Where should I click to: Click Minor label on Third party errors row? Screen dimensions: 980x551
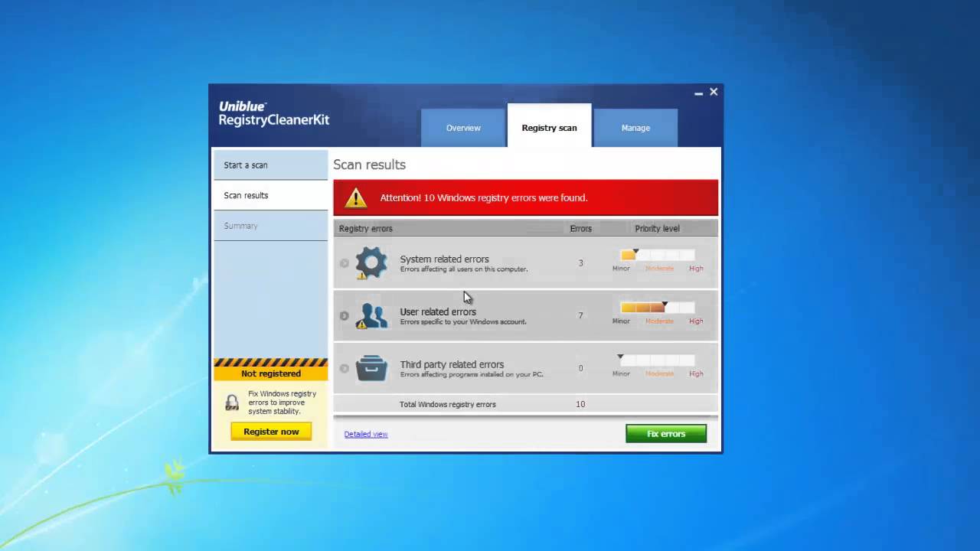click(x=621, y=374)
